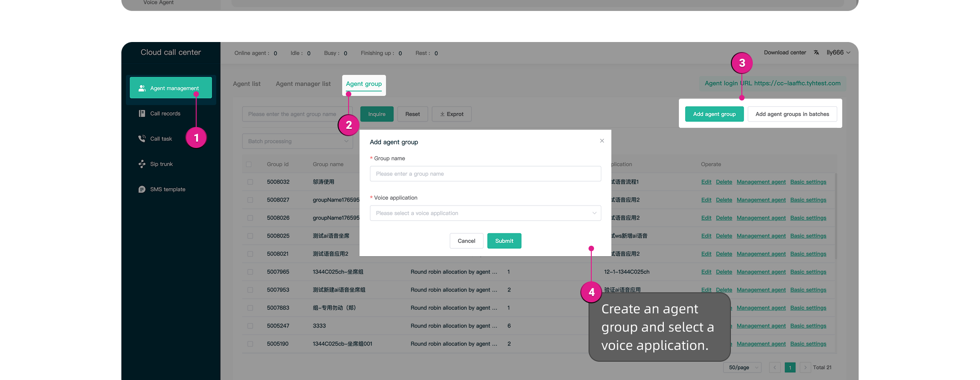Select the Sip trunk icon in sidebar
The height and width of the screenshot is (380, 980).
(x=142, y=164)
